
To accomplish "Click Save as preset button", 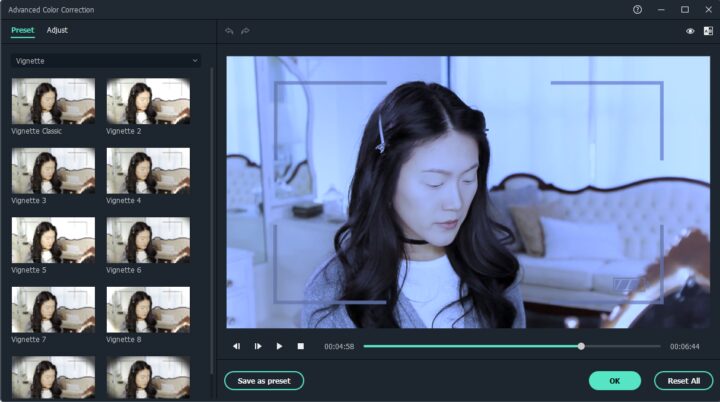I will (264, 381).
